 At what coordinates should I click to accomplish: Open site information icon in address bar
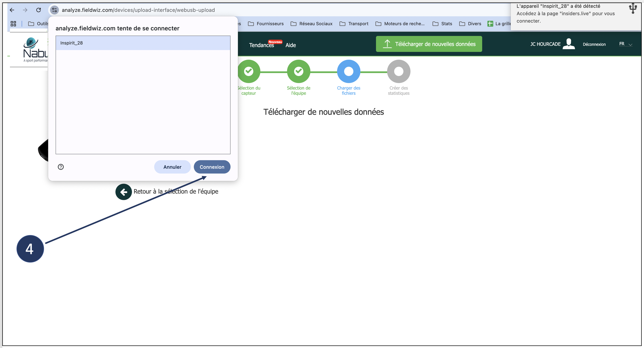point(54,10)
